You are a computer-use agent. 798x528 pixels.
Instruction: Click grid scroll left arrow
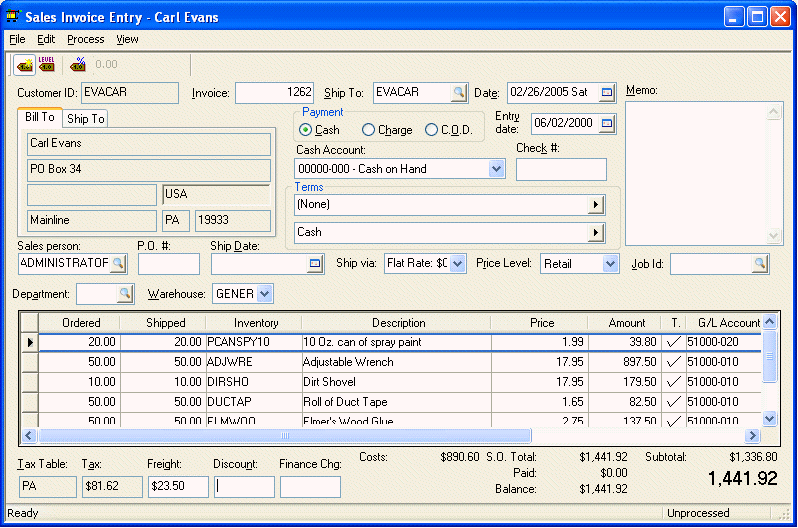pyautogui.click(x=28, y=435)
